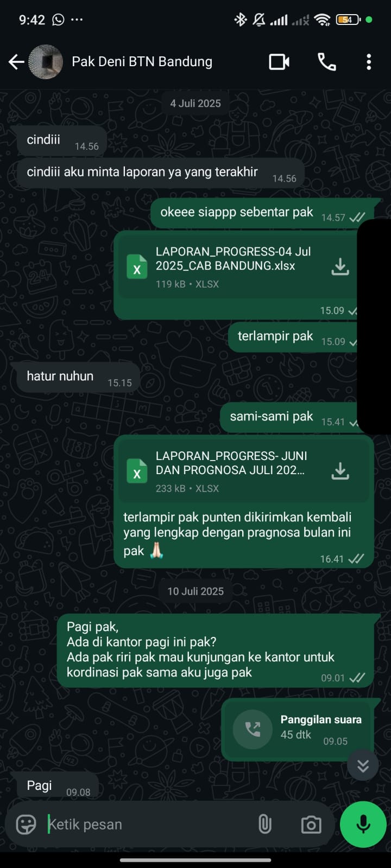Tap the WhatsApp notification icon in the status bar
The width and height of the screenshot is (391, 868).
pos(58,20)
